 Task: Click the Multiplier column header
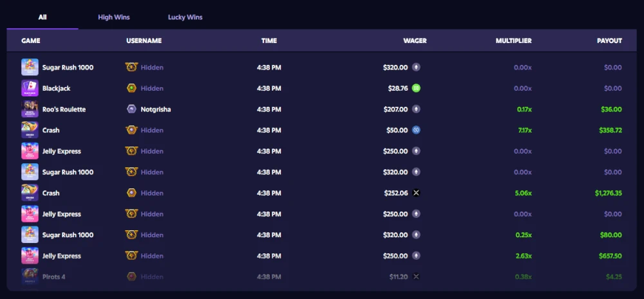click(x=513, y=41)
